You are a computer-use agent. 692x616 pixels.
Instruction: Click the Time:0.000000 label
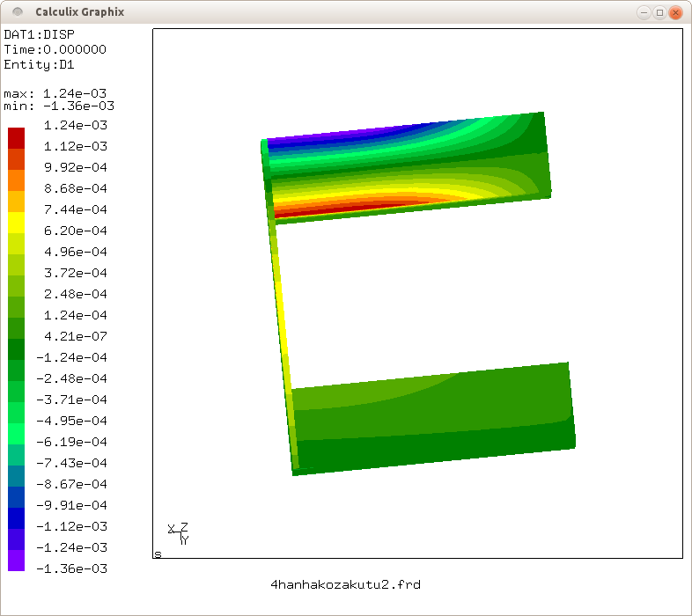click(55, 49)
